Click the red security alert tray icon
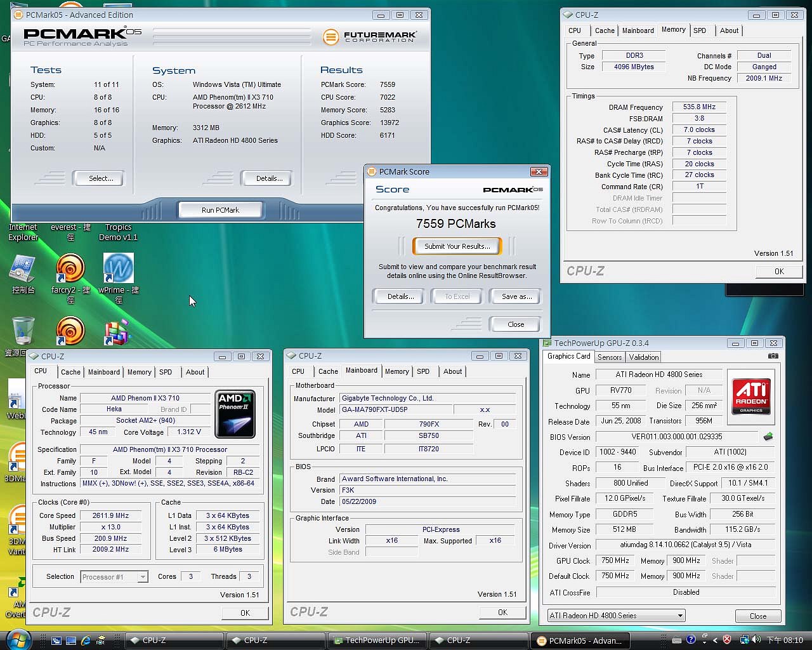This screenshot has height=650, width=812. point(727,640)
